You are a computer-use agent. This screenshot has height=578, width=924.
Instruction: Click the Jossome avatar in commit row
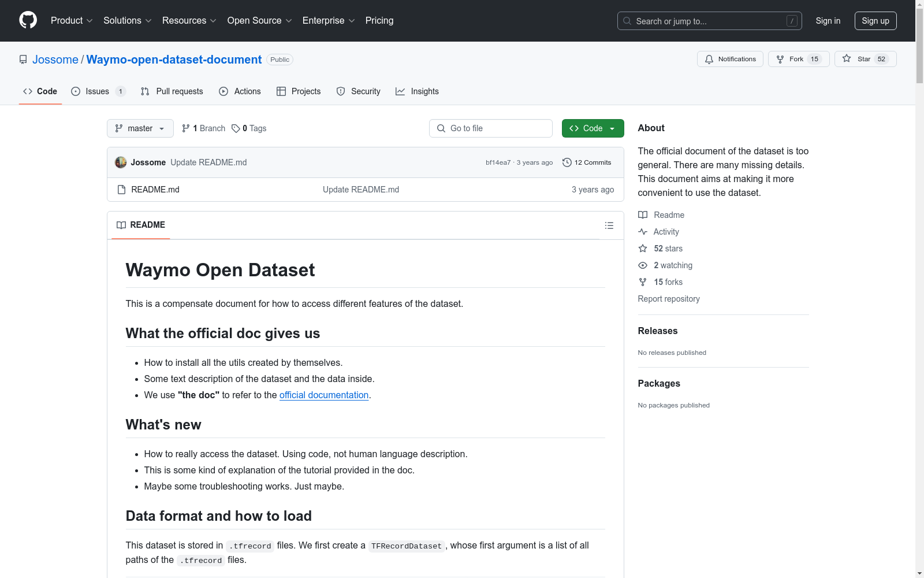pos(121,162)
